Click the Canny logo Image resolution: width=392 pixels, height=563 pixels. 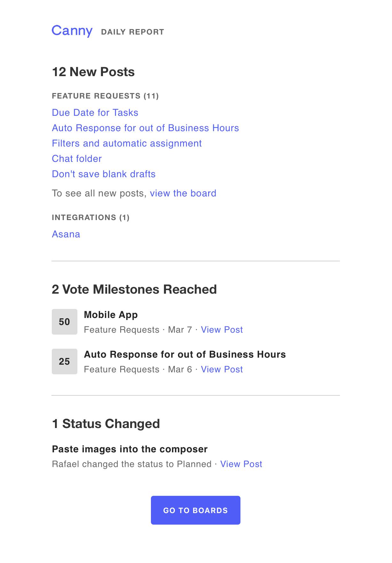72,31
